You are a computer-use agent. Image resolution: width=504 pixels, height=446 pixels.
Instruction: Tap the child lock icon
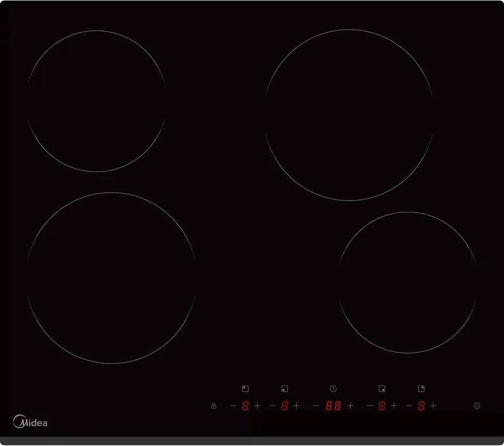(213, 406)
